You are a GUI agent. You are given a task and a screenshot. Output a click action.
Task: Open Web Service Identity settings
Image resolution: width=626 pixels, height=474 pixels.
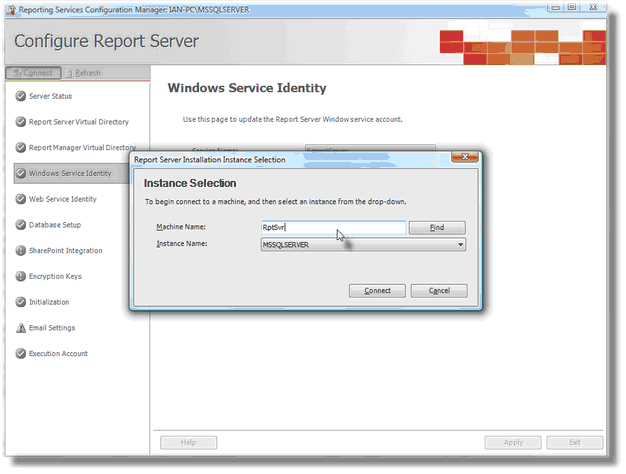(63, 199)
